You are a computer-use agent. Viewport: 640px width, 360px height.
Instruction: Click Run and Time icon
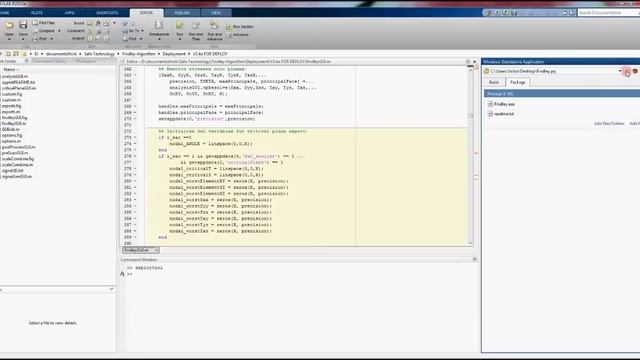coord(196,26)
